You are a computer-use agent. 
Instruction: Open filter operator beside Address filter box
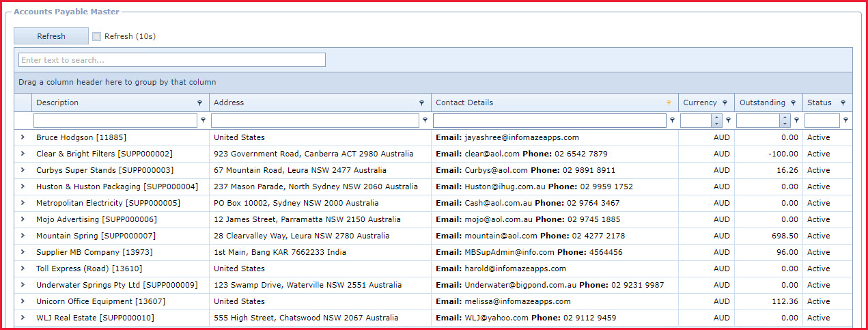tap(425, 120)
